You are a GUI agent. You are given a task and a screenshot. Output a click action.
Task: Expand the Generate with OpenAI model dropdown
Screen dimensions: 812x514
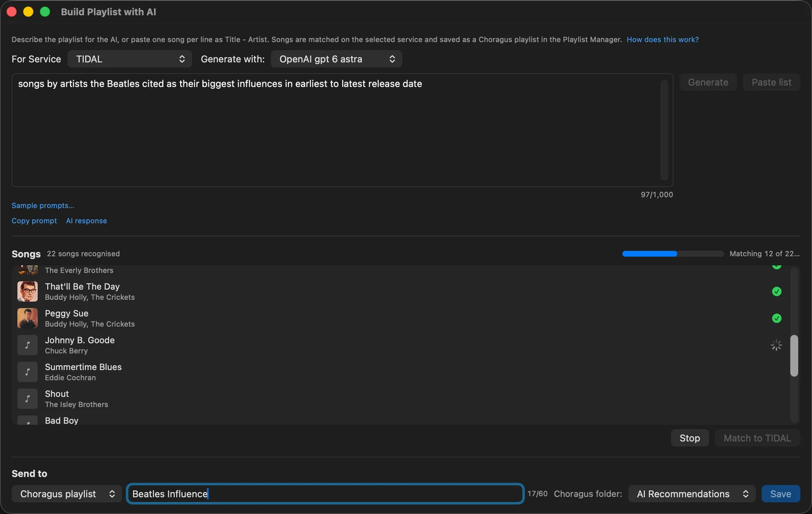point(336,59)
